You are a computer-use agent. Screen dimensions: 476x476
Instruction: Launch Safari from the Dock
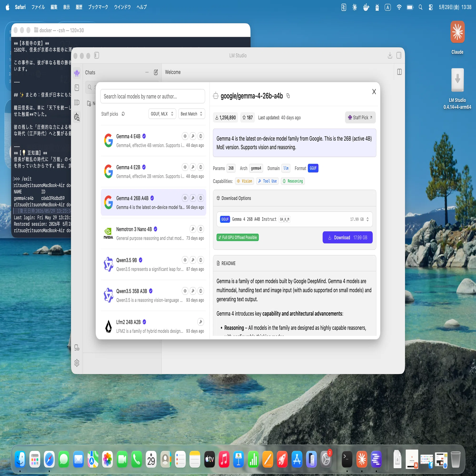49,459
